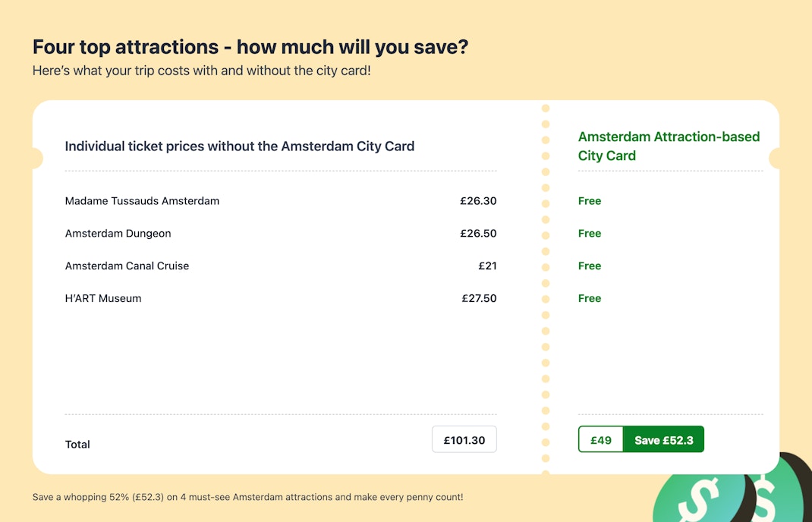Click Free label beside Canal Cruise
The height and width of the screenshot is (522, 812).
590,266
